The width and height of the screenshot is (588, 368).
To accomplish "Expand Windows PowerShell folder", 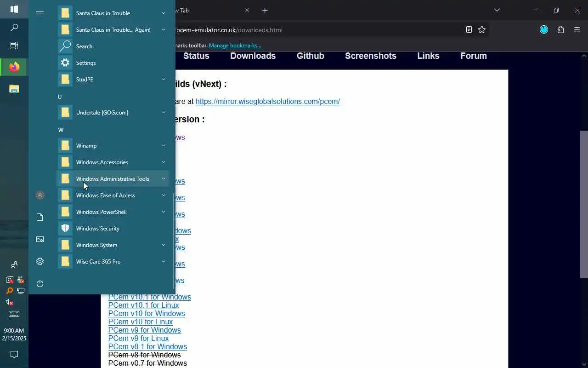I will (x=113, y=212).
